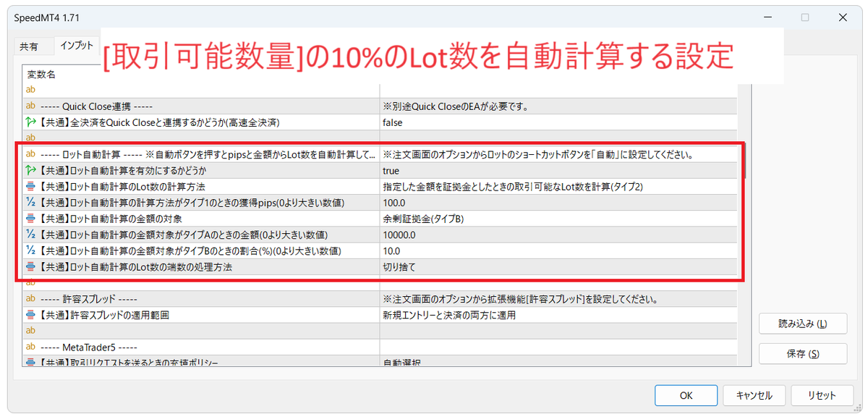This screenshot has height=417, width=868.
Task: Load a preset with 読み込み (L)
Action: (803, 324)
